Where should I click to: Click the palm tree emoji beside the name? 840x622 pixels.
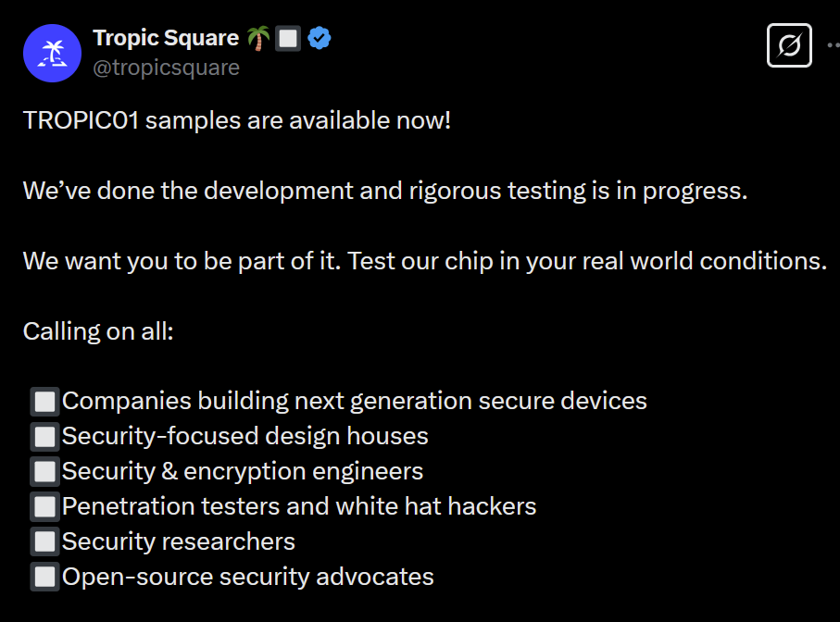(258, 38)
